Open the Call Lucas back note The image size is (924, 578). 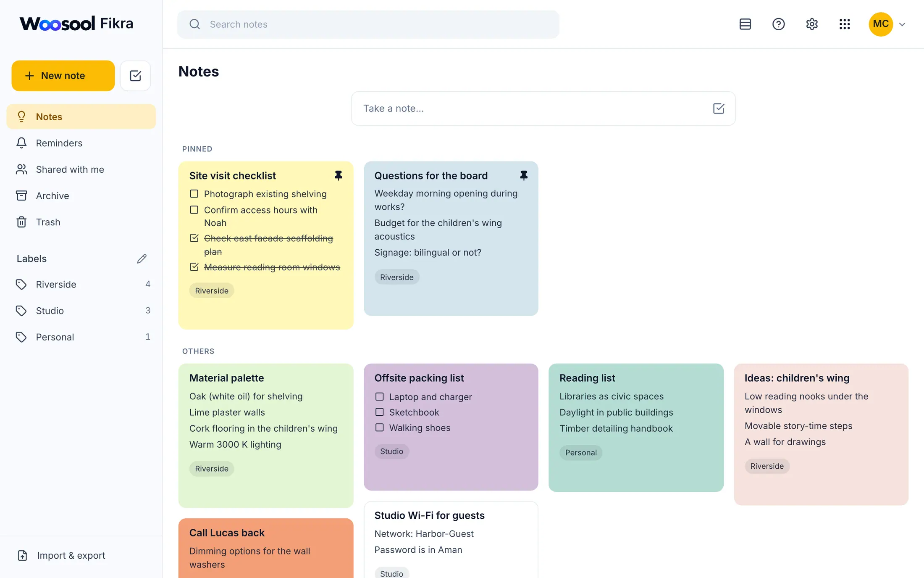click(266, 548)
